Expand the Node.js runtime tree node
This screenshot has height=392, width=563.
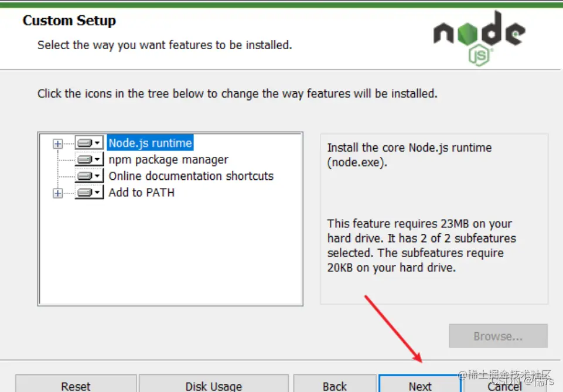coord(57,143)
